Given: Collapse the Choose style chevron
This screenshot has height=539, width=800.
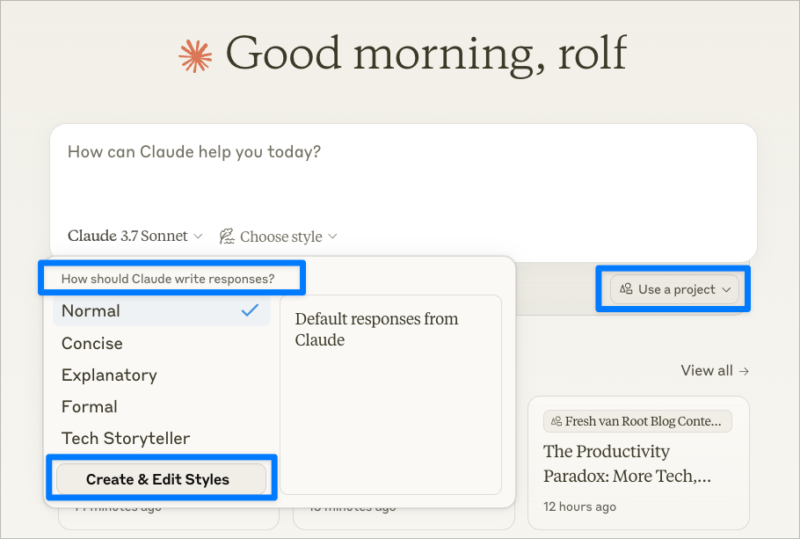Looking at the screenshot, I should (333, 237).
